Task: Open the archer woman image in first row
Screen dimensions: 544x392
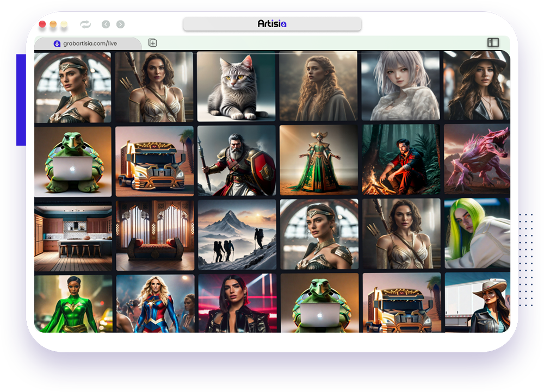Action: pos(154,87)
